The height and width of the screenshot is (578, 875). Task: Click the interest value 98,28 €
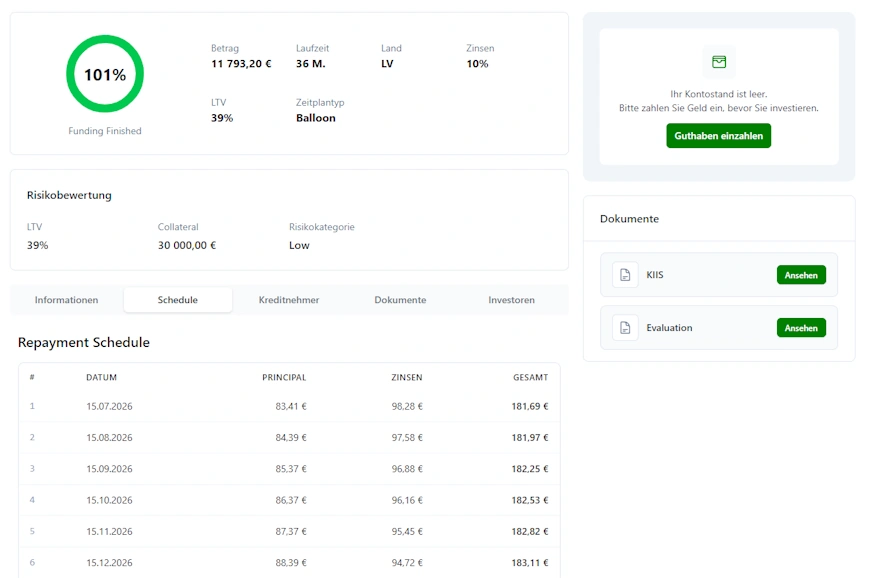point(407,406)
